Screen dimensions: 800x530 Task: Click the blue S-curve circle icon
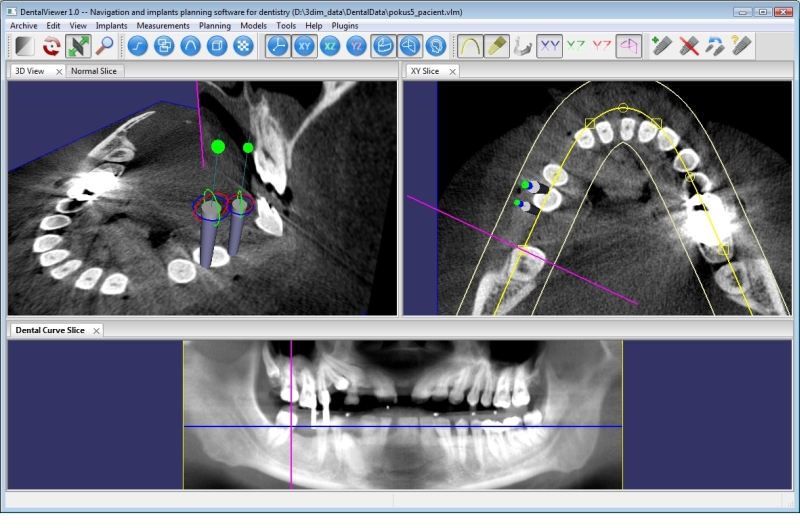pos(137,46)
